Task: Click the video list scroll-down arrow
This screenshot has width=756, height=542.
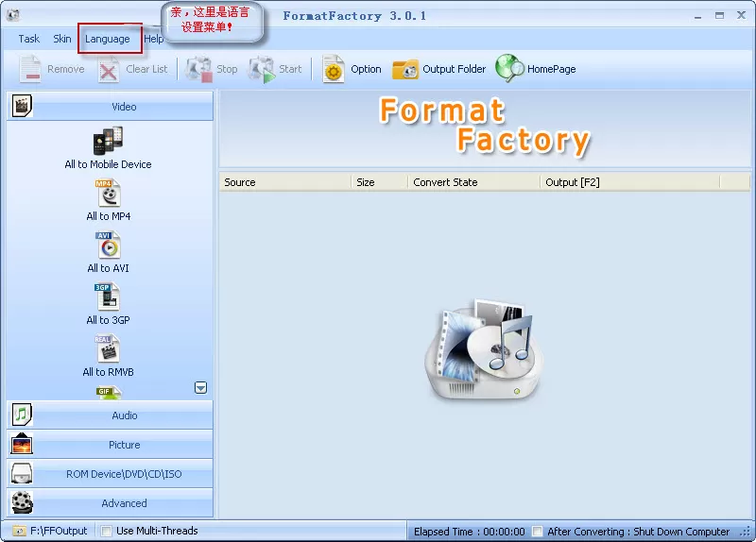Action: [x=201, y=388]
